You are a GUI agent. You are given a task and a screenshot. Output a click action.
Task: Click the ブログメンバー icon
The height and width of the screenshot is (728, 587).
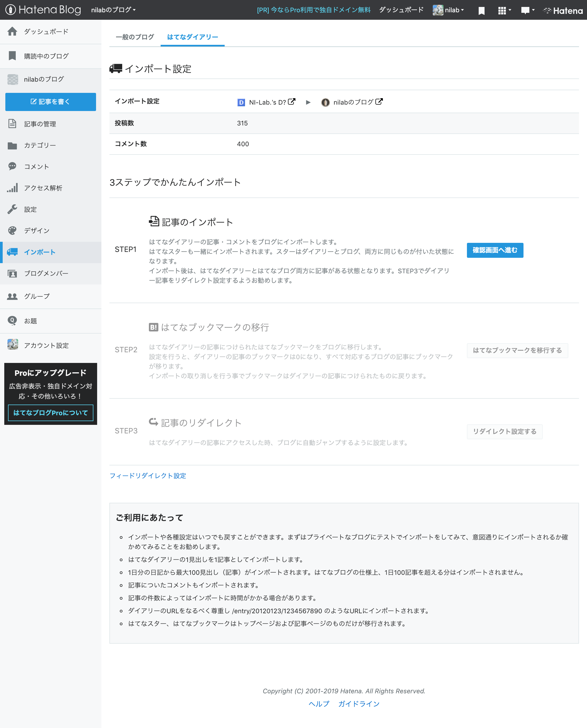click(x=13, y=273)
